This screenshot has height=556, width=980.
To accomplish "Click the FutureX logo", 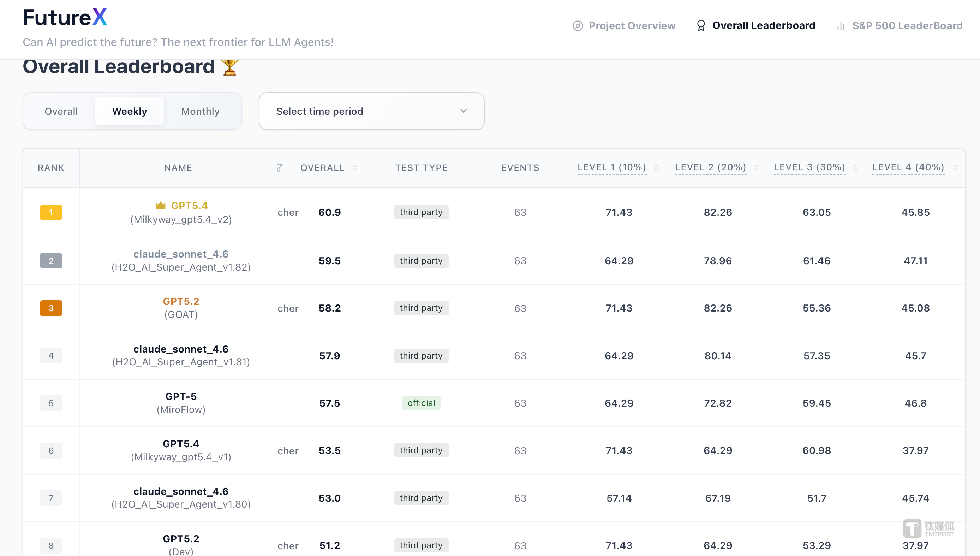I will click(x=65, y=18).
